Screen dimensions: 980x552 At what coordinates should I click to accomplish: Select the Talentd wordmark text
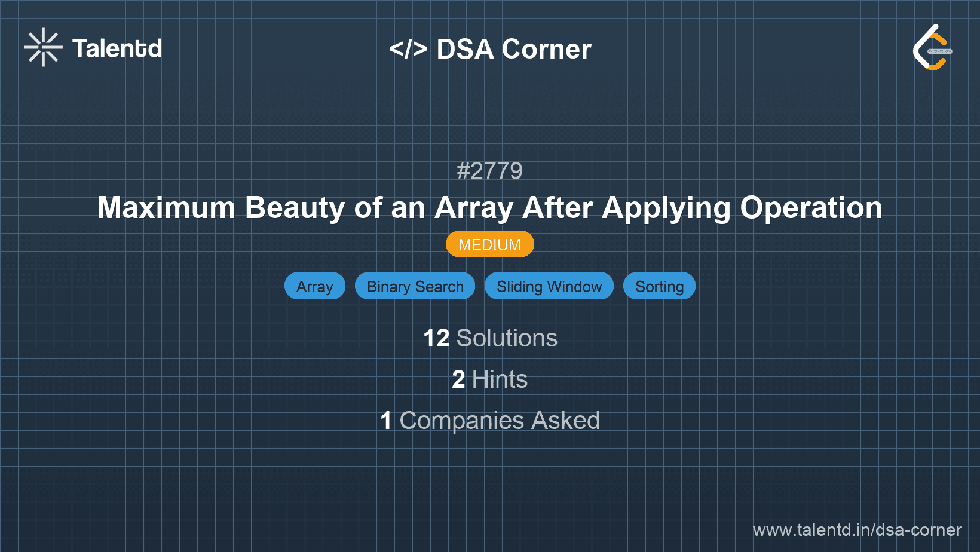[x=117, y=48]
